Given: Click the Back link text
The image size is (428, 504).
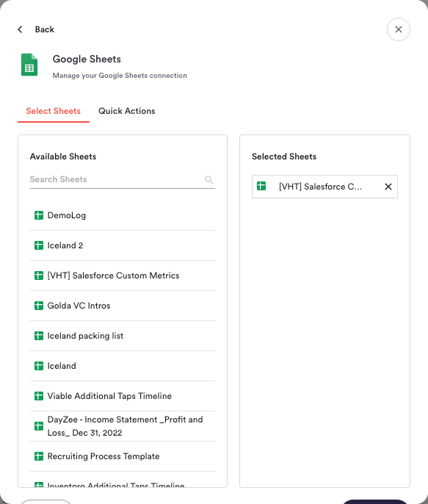Looking at the screenshot, I should [x=45, y=29].
